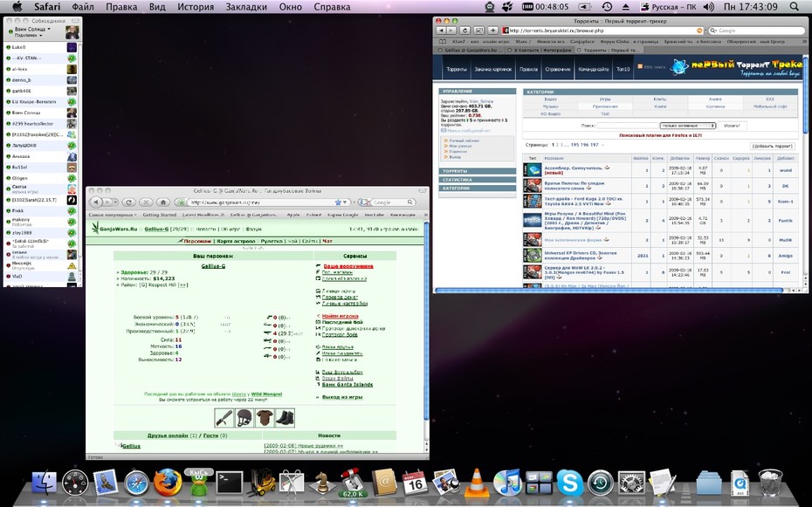Image resolution: width=812 pixels, height=507 pixels.
Task: Click Добавить торрент button
Action: (x=772, y=147)
